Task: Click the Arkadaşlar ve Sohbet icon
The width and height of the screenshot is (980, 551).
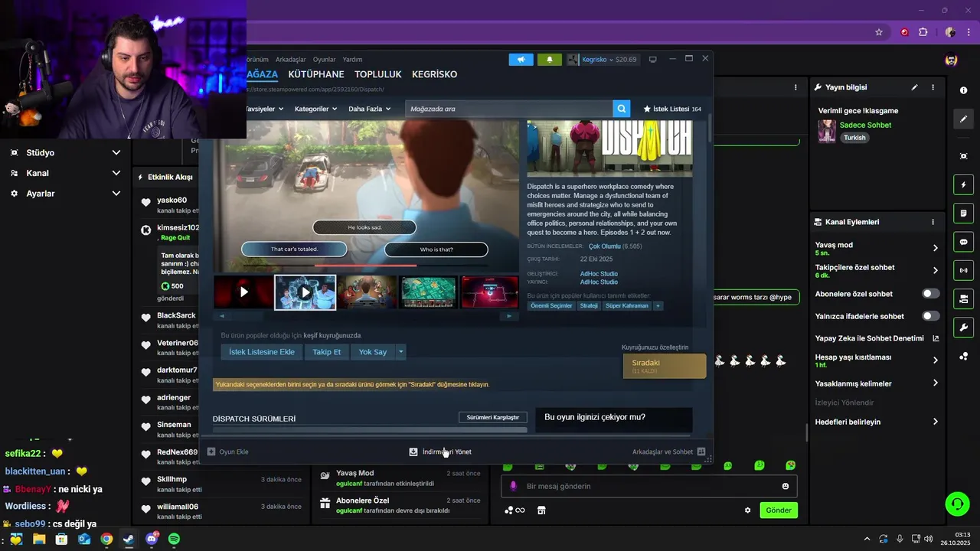Action: [701, 452]
